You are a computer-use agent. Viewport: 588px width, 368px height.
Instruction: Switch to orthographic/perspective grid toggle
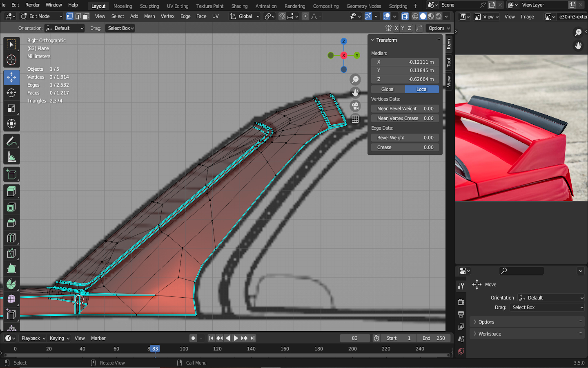tap(355, 119)
